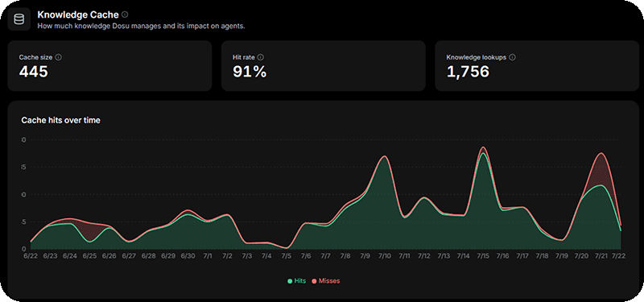Image resolution: width=644 pixels, height=302 pixels.
Task: Select the 6/27 date axis label
Action: (x=129, y=256)
